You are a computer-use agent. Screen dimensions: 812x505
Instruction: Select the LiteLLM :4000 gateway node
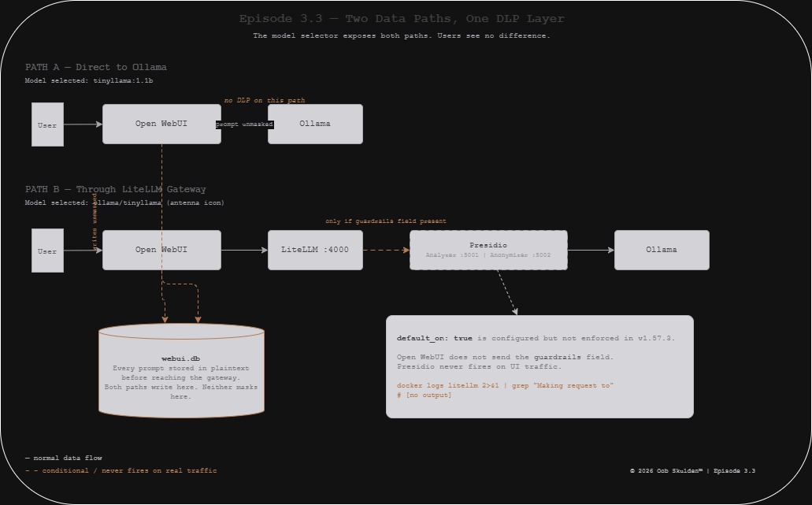pos(315,250)
